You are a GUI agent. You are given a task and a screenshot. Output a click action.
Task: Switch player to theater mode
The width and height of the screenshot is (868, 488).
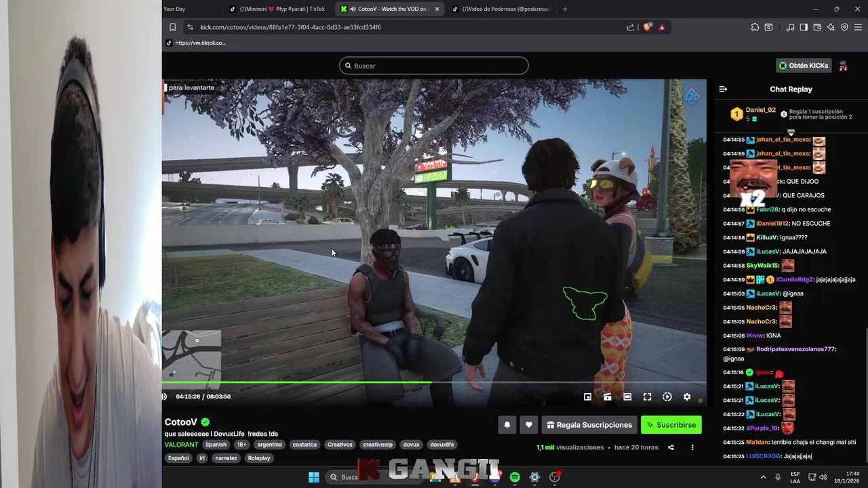tap(627, 396)
